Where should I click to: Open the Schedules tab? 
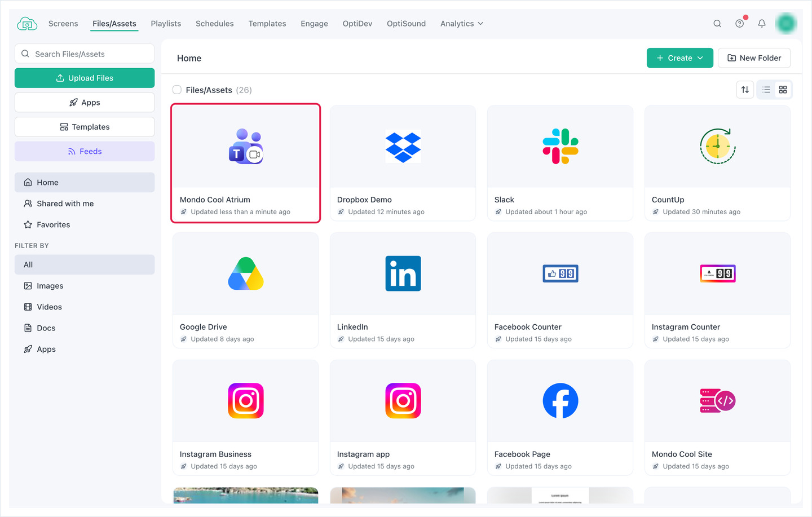point(215,24)
